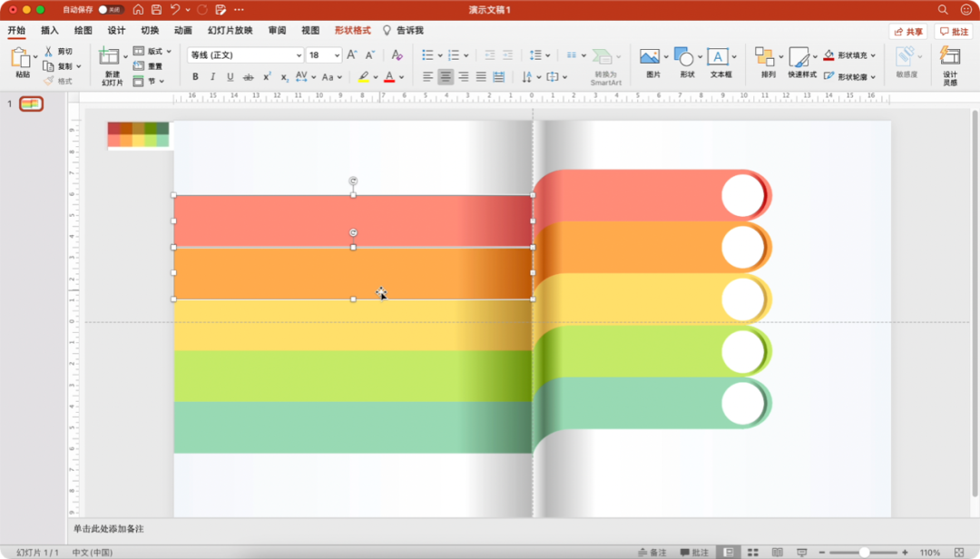Click the text highlight color swatch
980x559 pixels.
[363, 77]
